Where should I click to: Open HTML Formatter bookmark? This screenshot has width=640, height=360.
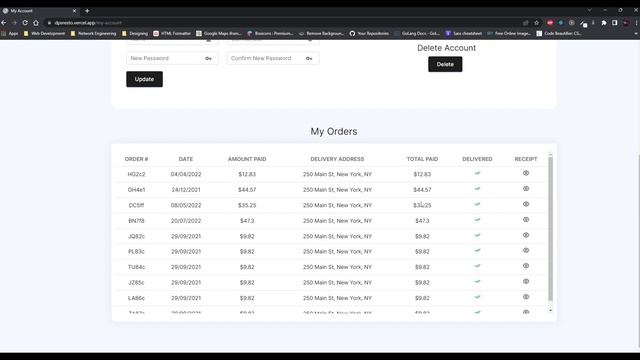(172, 33)
